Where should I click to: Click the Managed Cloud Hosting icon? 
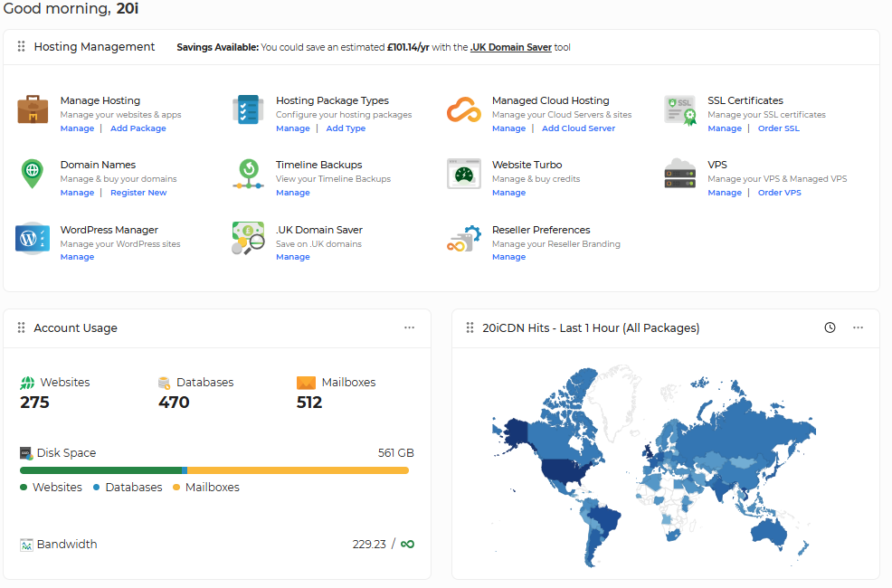click(x=463, y=110)
